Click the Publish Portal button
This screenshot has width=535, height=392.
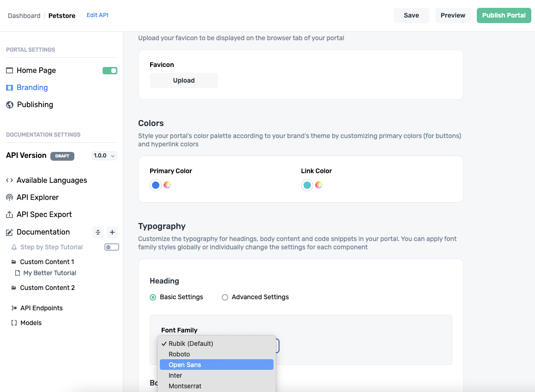pos(504,15)
